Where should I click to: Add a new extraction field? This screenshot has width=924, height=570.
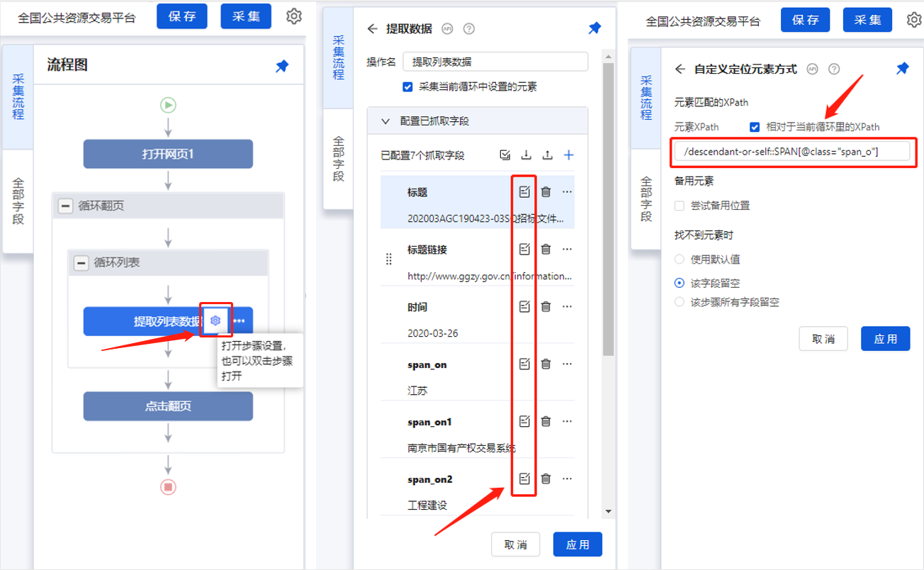pyautogui.click(x=568, y=155)
